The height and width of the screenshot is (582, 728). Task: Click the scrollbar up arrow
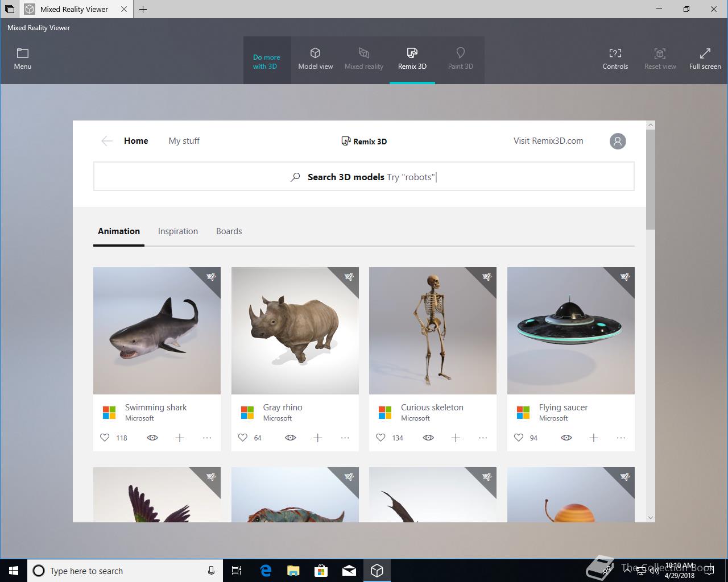(651, 125)
